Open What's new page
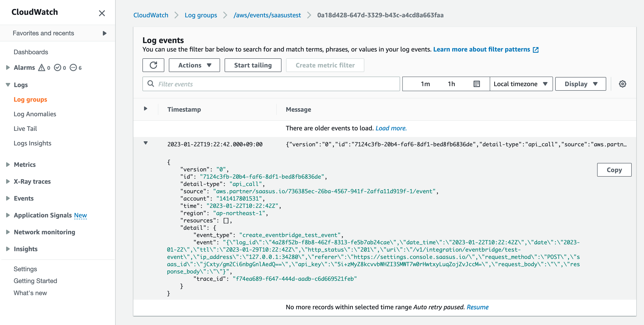Viewport: 644px width, 325px height. click(x=30, y=293)
